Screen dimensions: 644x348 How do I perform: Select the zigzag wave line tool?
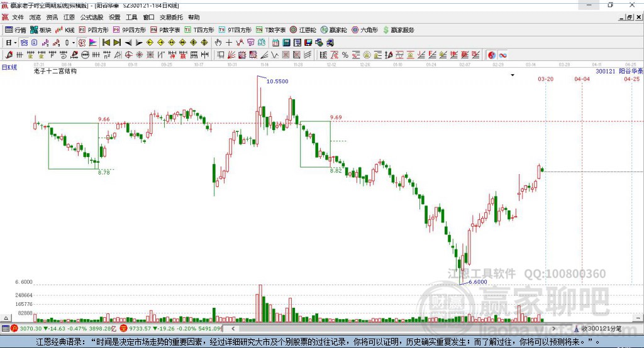point(275,55)
